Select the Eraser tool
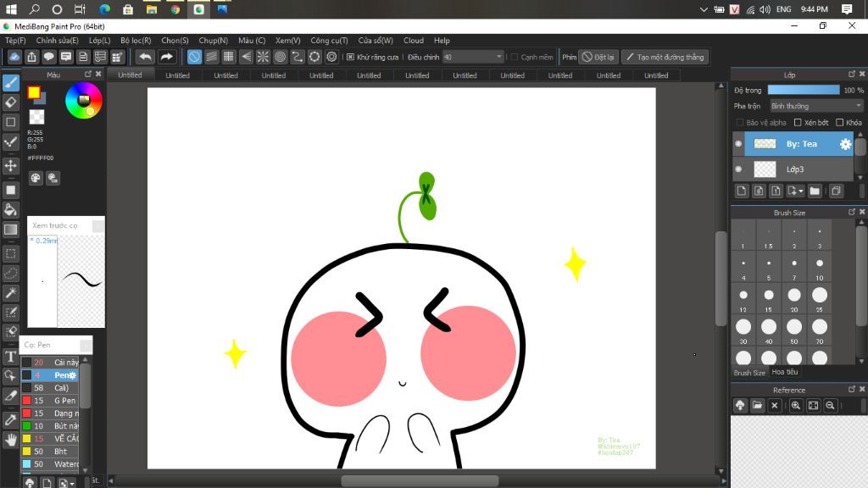The image size is (868, 488). 11,103
